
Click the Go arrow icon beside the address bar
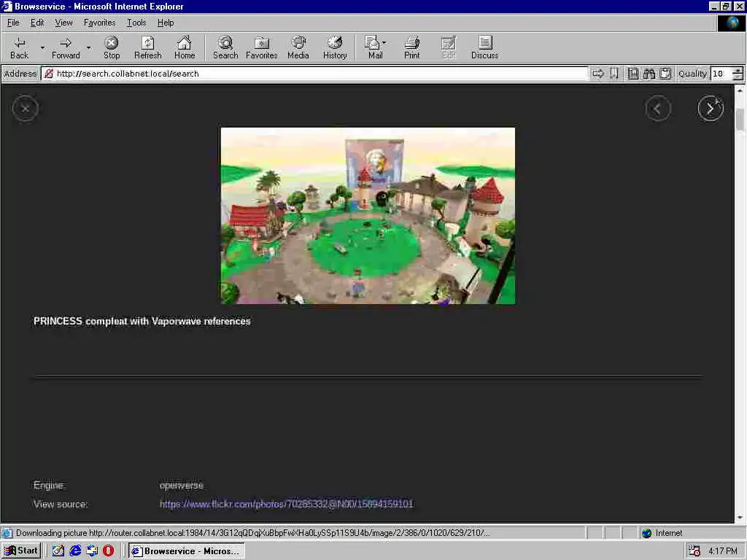click(598, 74)
